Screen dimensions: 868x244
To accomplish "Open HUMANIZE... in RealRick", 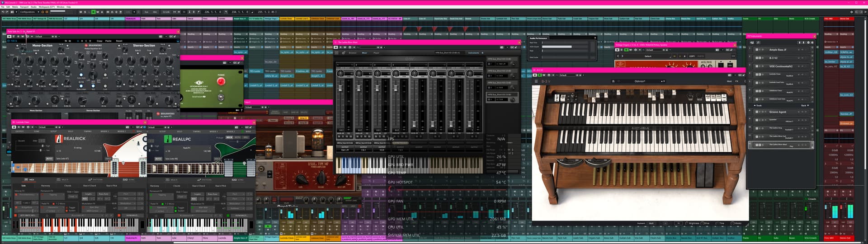I will (x=132, y=216).
